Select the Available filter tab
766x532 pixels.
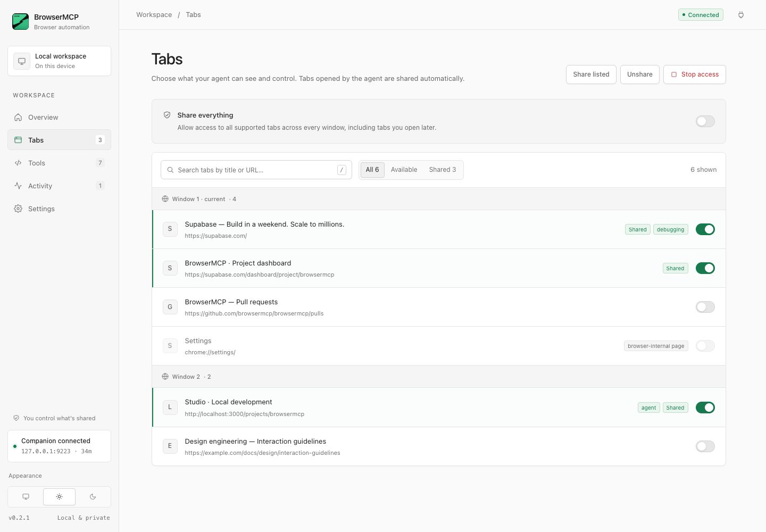[404, 170]
